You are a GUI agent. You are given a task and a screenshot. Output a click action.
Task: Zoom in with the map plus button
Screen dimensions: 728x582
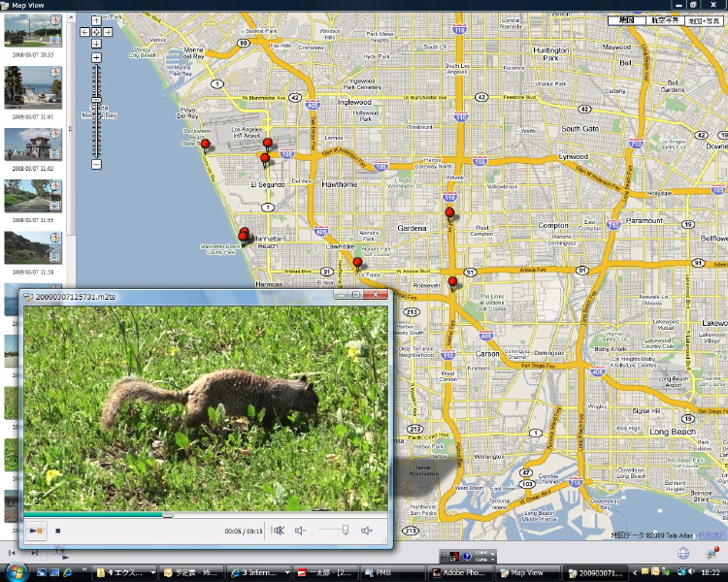click(96, 58)
